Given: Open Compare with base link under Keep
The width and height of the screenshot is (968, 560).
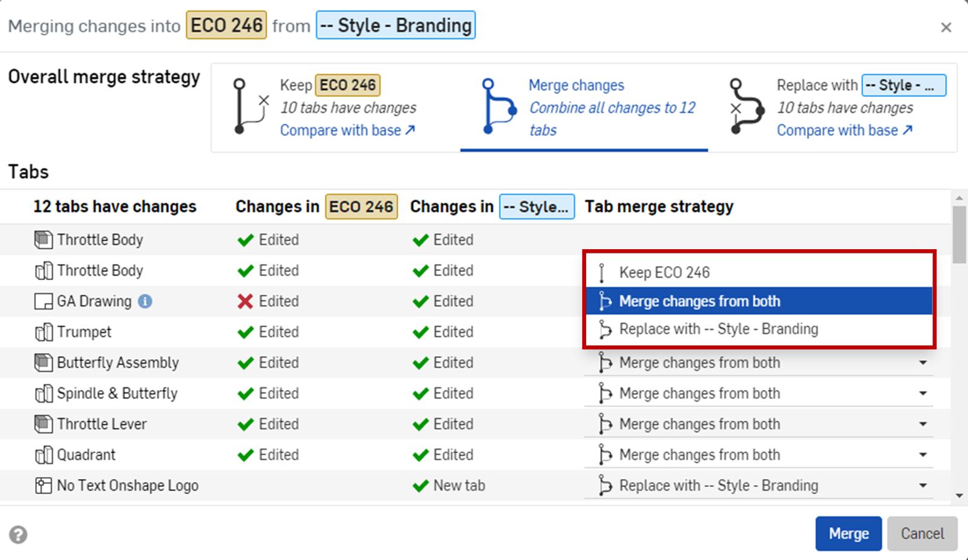Looking at the screenshot, I should pos(347,130).
